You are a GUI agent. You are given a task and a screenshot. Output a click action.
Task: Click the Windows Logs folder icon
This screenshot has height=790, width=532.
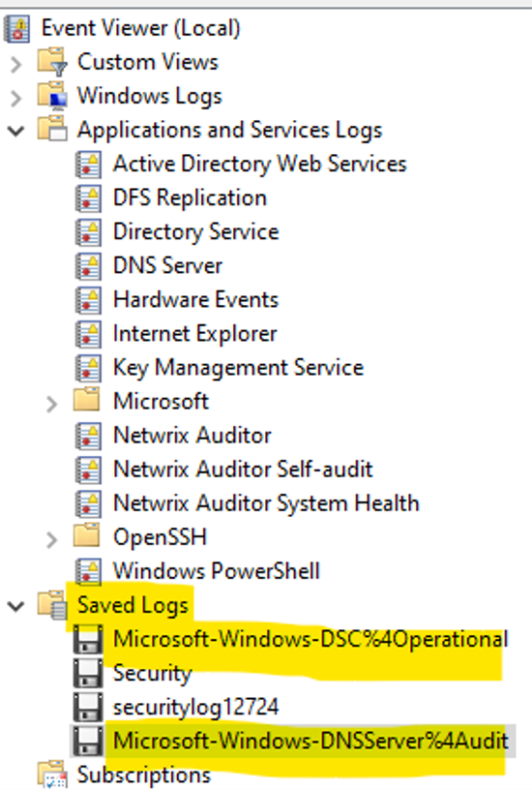pyautogui.click(x=52, y=96)
